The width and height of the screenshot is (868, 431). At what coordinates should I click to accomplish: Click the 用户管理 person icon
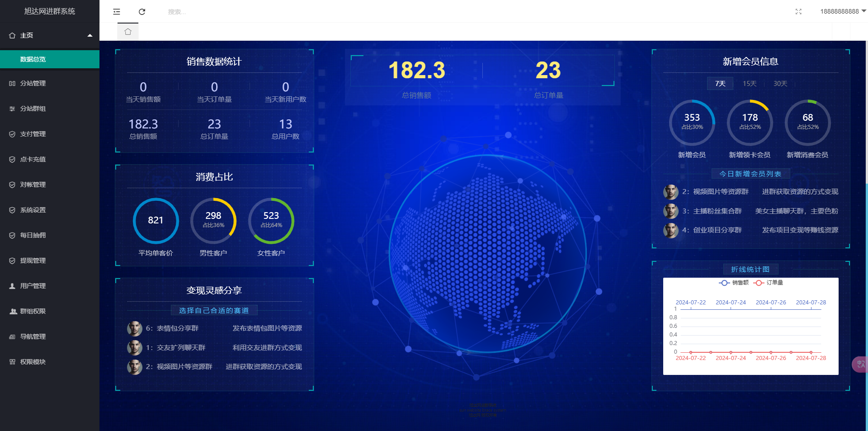pos(12,286)
